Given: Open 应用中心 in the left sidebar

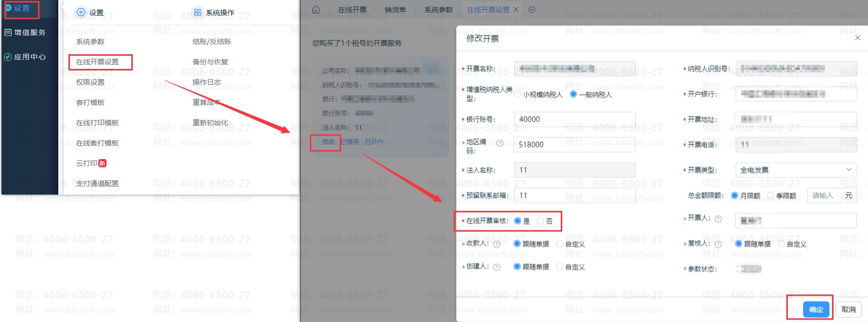Looking at the screenshot, I should click(25, 57).
